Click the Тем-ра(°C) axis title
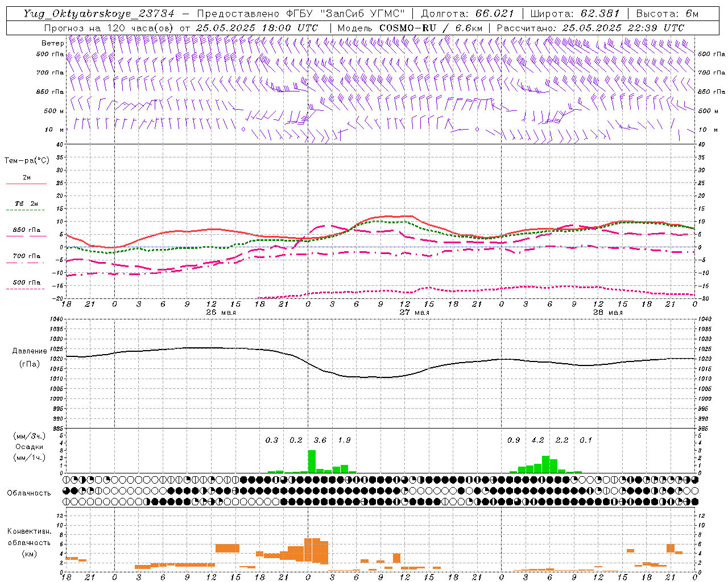The image size is (728, 582). click(27, 161)
